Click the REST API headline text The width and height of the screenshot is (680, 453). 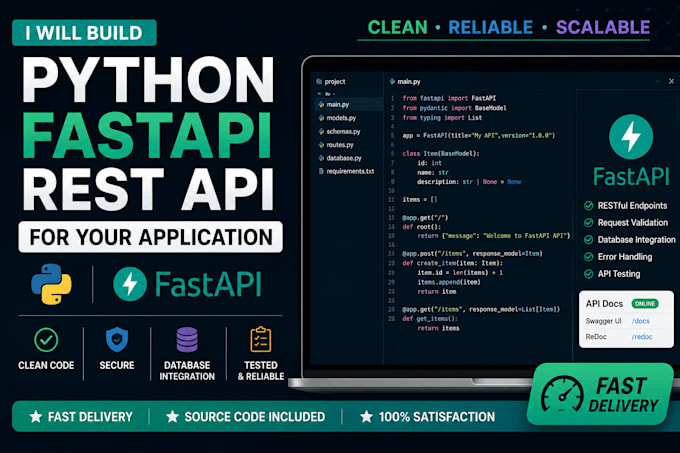(148, 189)
